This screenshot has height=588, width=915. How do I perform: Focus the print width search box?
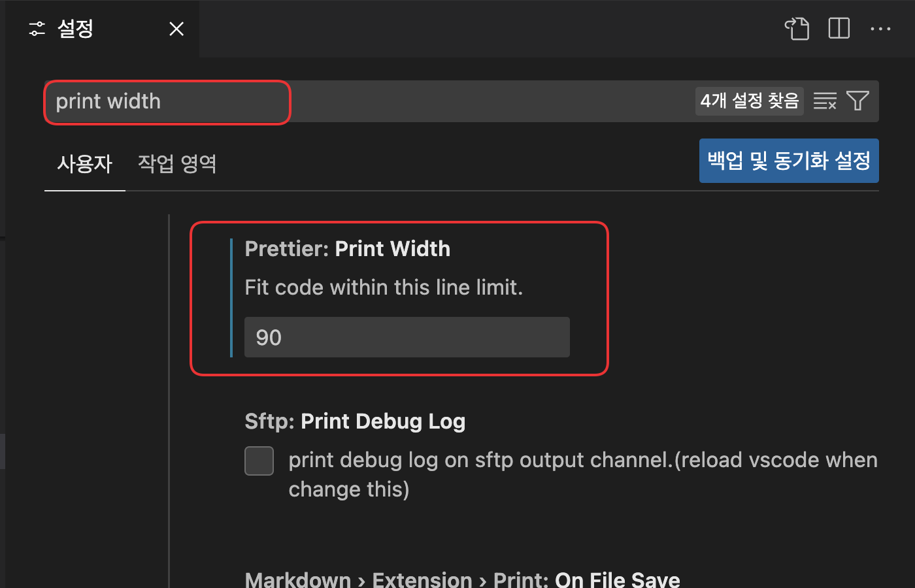coord(462,101)
